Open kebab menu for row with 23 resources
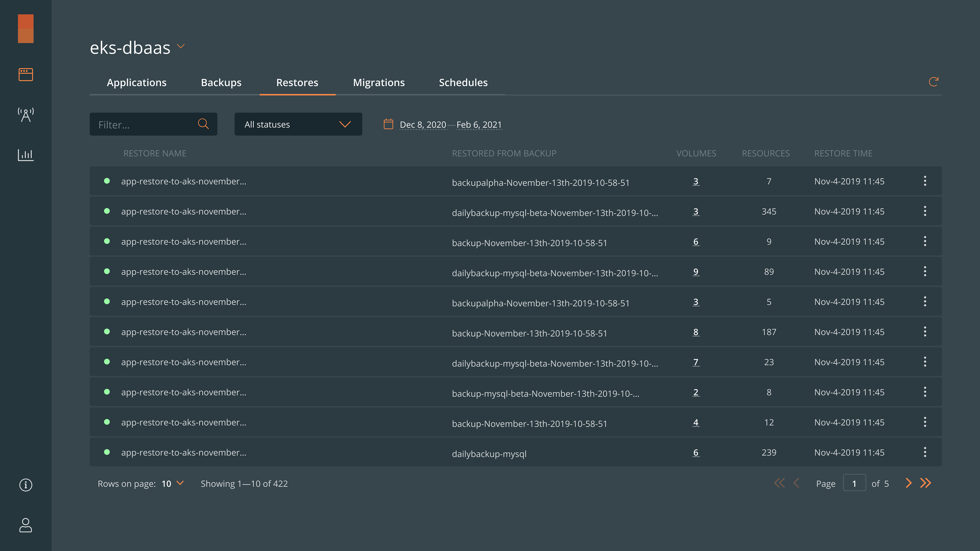 pyautogui.click(x=925, y=361)
